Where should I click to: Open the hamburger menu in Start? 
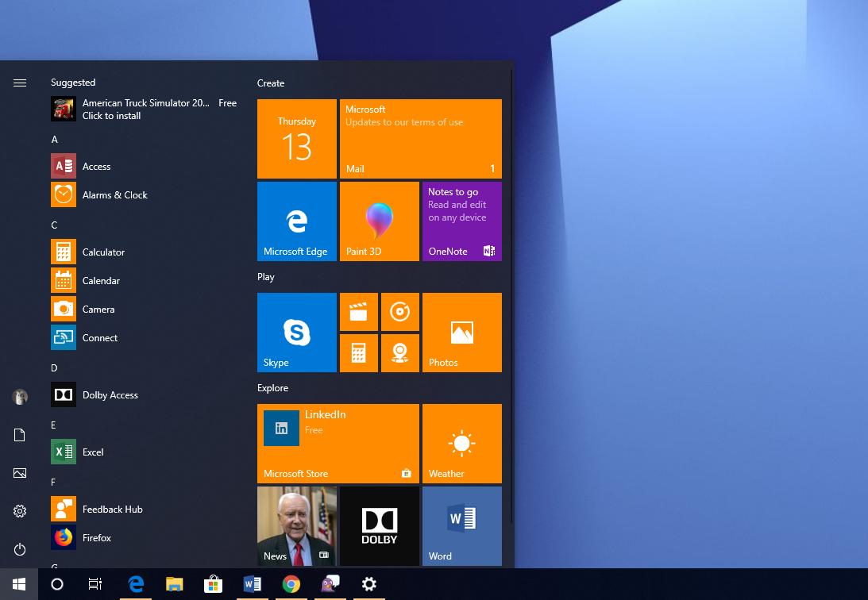(x=20, y=83)
